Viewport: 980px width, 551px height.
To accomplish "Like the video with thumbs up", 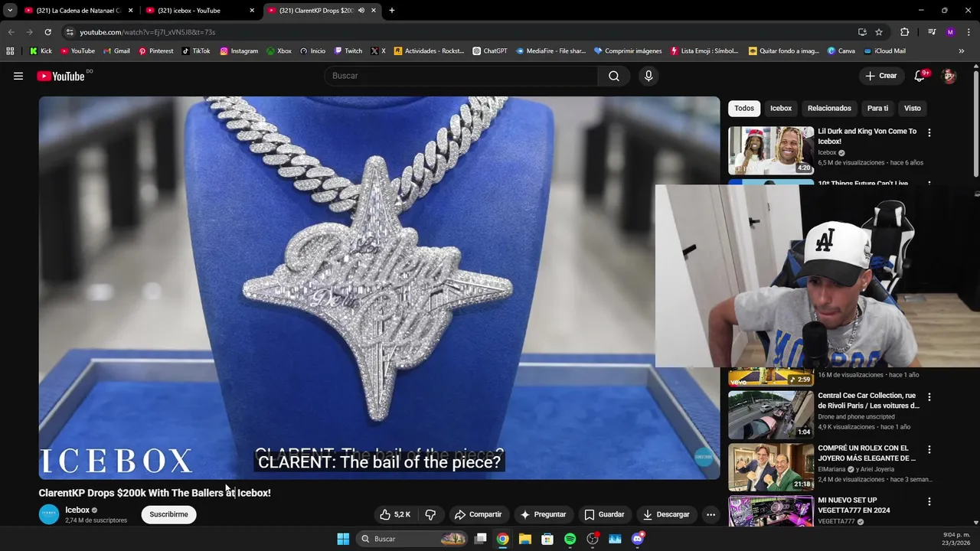I will (x=395, y=514).
